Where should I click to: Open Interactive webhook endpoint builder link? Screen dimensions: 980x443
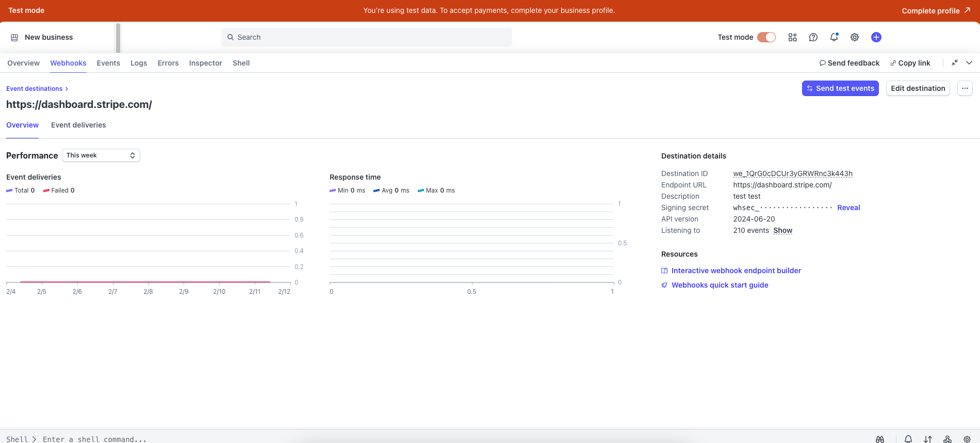(x=736, y=271)
